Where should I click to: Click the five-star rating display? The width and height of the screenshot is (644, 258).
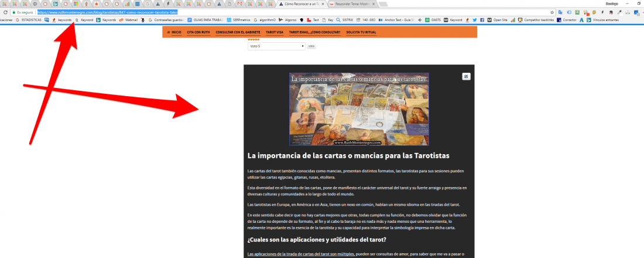click(x=254, y=39)
